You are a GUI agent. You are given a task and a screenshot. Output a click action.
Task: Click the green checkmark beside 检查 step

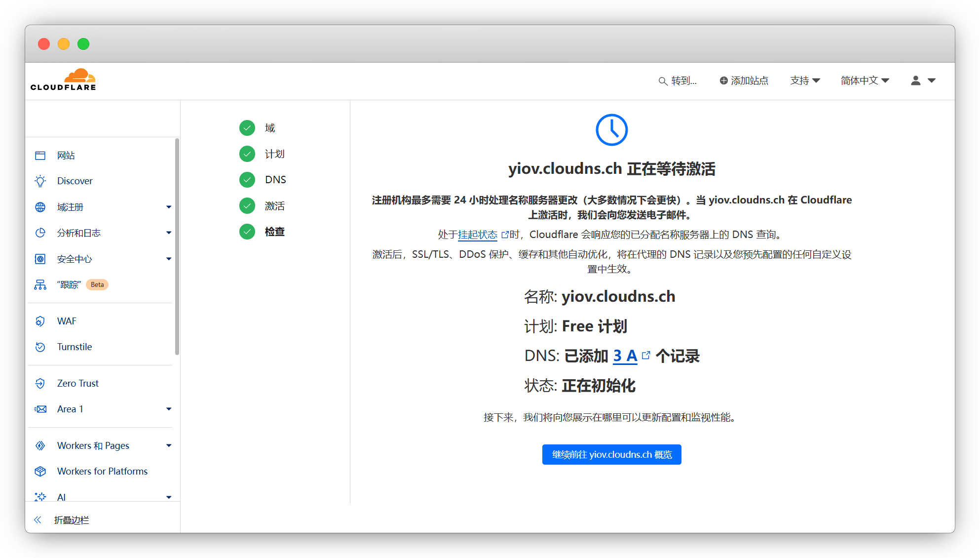click(x=247, y=231)
